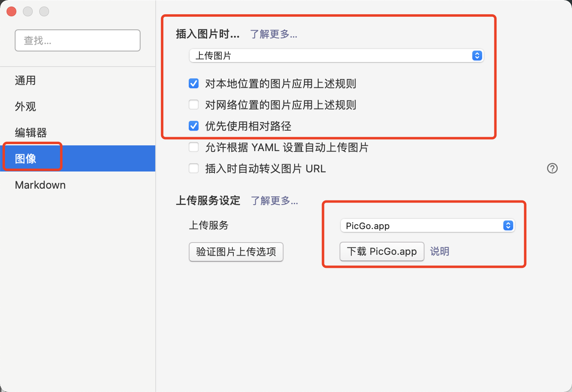Uncheck 对本地位置的图片应用上述规则 checkbox

click(194, 84)
